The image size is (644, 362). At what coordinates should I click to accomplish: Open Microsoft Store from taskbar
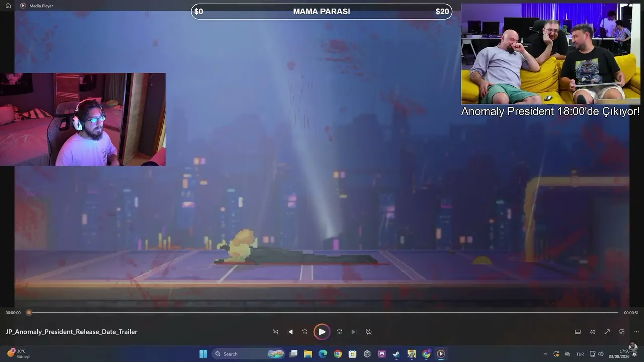coord(352,354)
